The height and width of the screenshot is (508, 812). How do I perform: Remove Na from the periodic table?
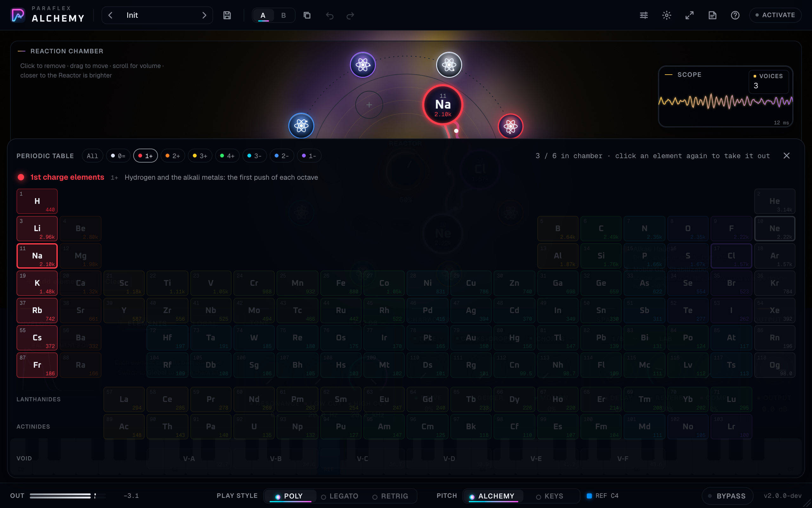(x=37, y=256)
